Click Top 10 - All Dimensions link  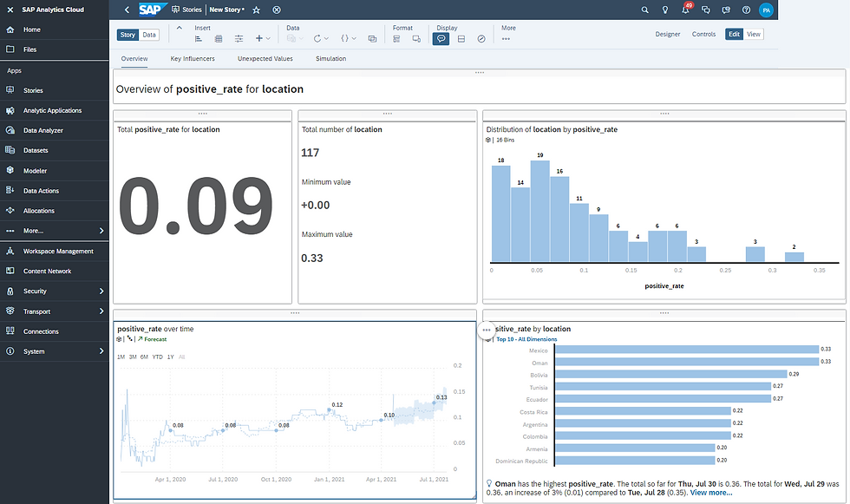tap(526, 339)
